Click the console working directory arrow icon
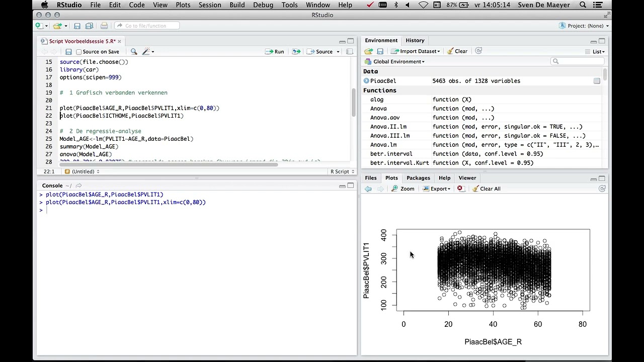This screenshot has width=644, height=362. tap(78, 186)
